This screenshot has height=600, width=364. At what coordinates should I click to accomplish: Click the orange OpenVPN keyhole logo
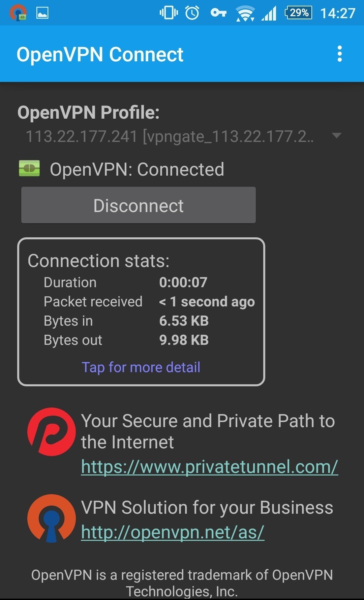pyautogui.click(x=51, y=518)
